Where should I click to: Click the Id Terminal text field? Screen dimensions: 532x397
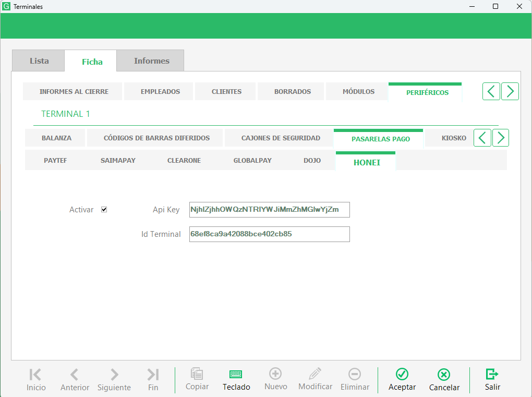pyautogui.click(x=269, y=234)
